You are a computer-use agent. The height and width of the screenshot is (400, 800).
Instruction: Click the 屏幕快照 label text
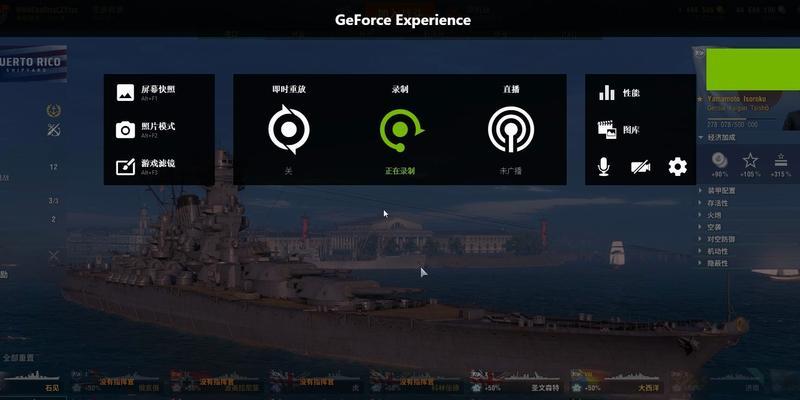pyautogui.click(x=158, y=89)
